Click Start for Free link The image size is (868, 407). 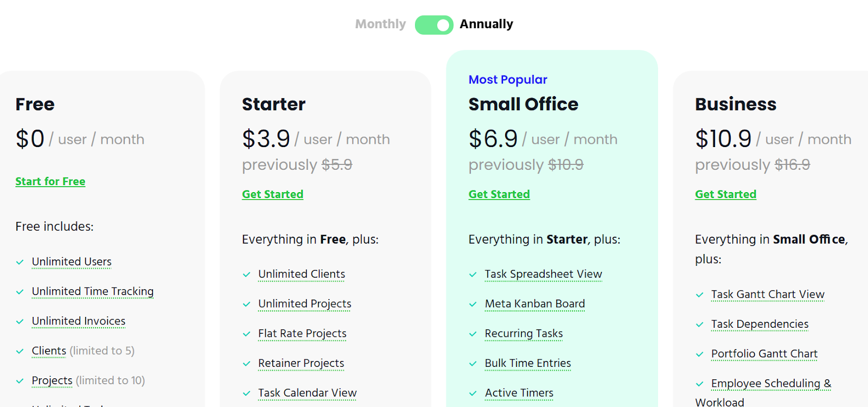click(x=50, y=181)
